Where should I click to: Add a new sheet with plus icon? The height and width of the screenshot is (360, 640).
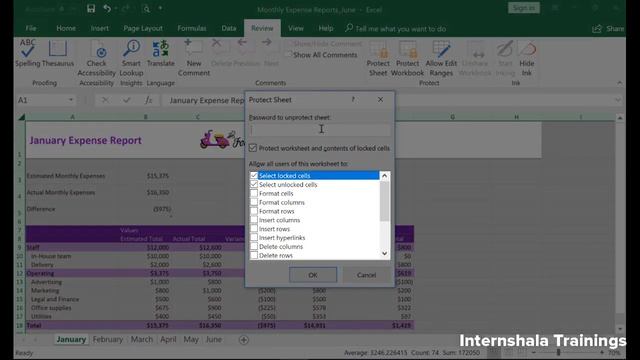[244, 340]
